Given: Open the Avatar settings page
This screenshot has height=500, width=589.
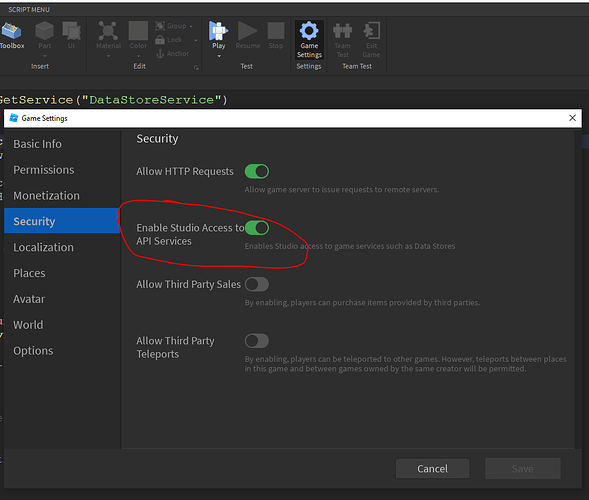Looking at the screenshot, I should click(62, 299).
